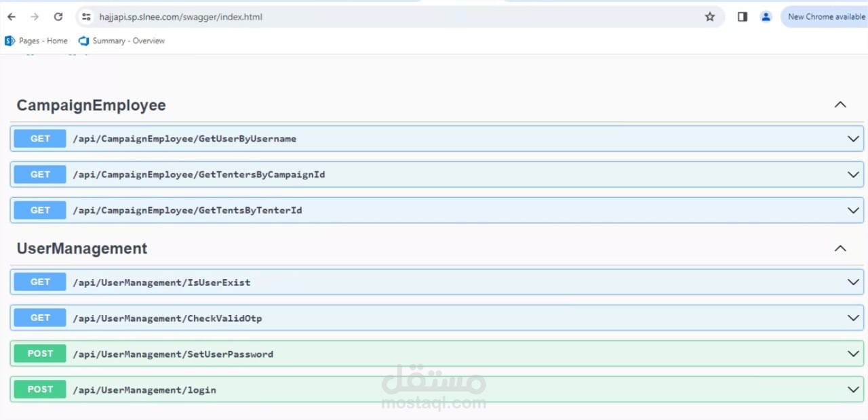Open site information icon in address bar
The height and width of the screenshot is (420, 868).
coord(86,17)
